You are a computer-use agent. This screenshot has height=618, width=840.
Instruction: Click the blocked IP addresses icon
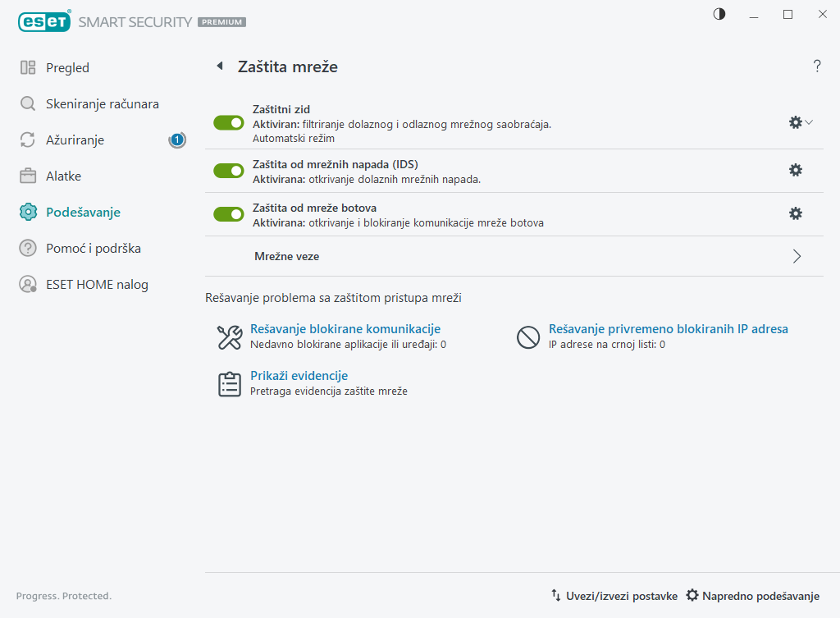(x=527, y=337)
